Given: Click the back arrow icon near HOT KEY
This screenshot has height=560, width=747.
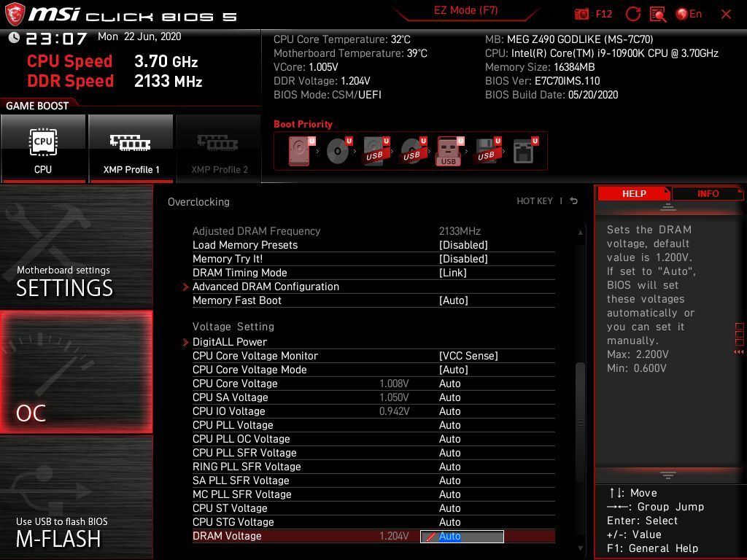Looking at the screenshot, I should 574,201.
